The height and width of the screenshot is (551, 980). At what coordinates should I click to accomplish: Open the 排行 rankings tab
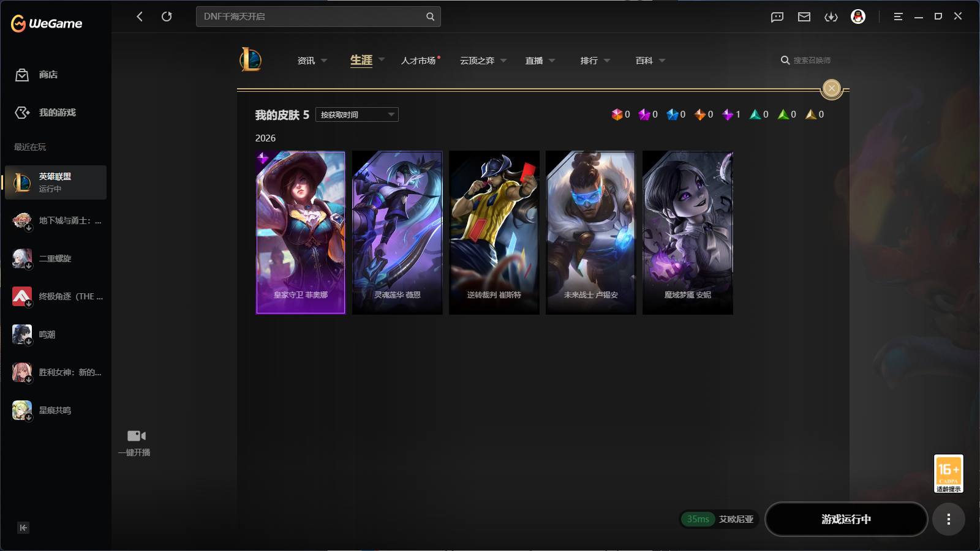[x=589, y=61]
